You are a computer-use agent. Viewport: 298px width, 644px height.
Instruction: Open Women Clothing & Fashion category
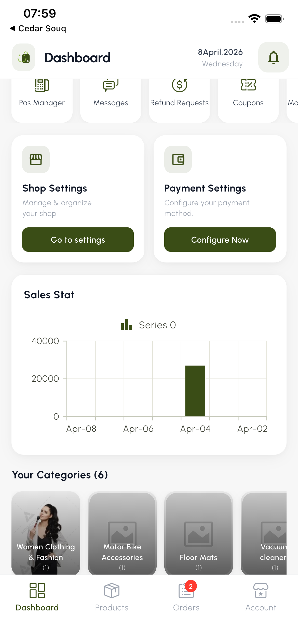(x=46, y=533)
